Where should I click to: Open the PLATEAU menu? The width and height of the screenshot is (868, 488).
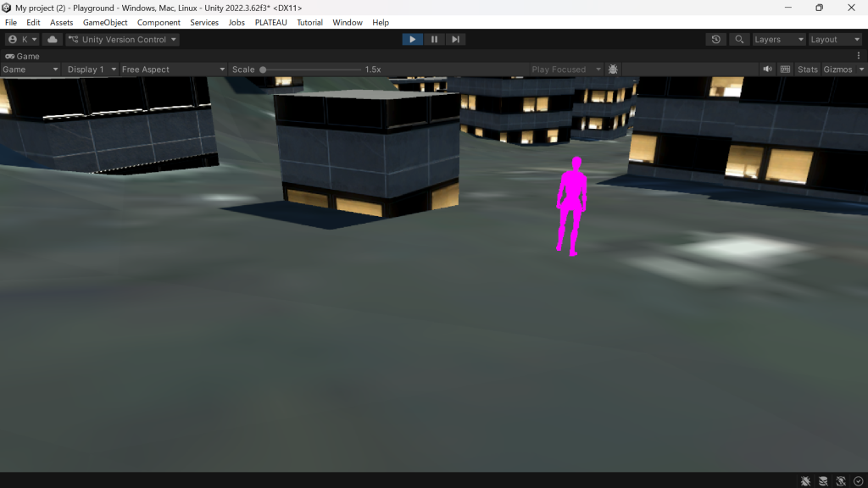[270, 23]
